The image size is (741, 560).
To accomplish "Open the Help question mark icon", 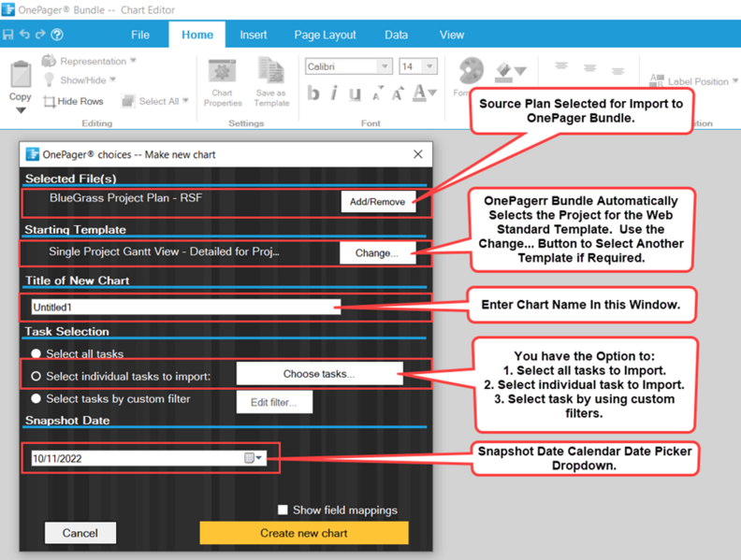I will click(x=57, y=35).
